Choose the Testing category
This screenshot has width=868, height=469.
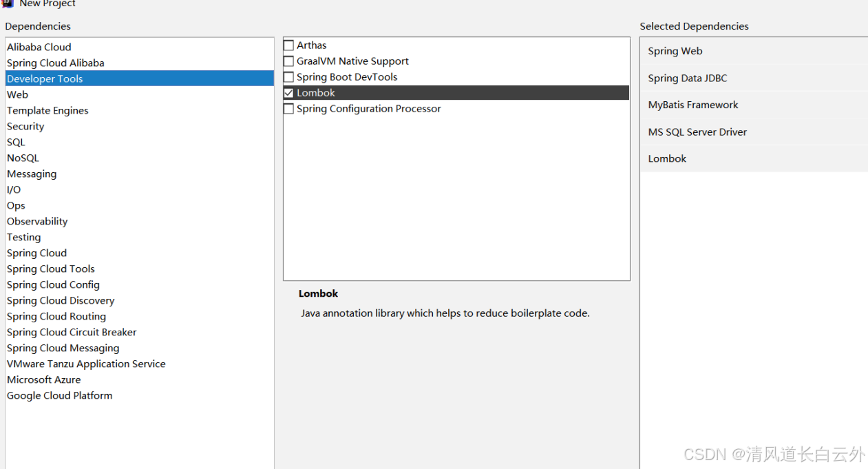pos(139,237)
